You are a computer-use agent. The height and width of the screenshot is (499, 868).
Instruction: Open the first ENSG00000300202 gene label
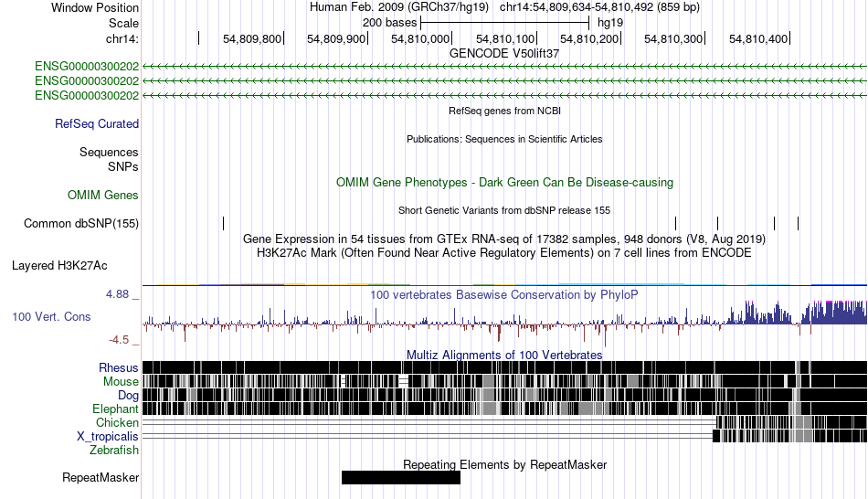tap(87, 67)
